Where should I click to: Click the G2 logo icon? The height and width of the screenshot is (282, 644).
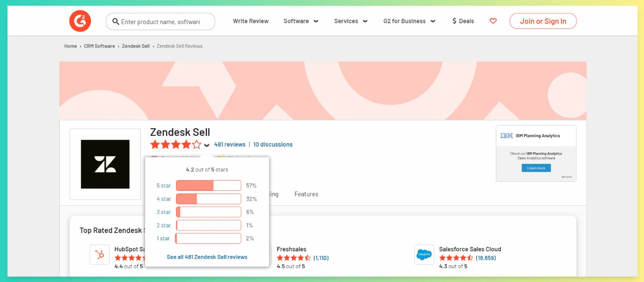click(80, 21)
